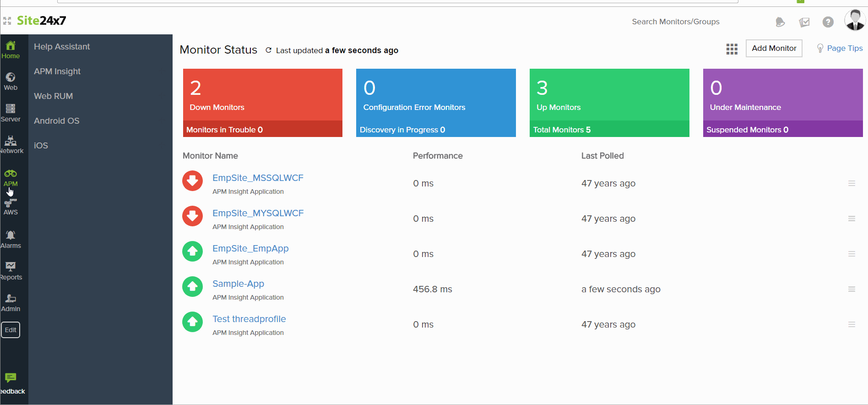Switch view using the grid icon
868x405 pixels.
[x=732, y=49]
